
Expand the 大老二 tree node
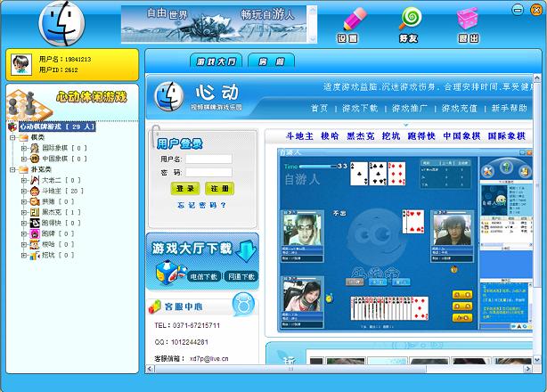pos(24,180)
